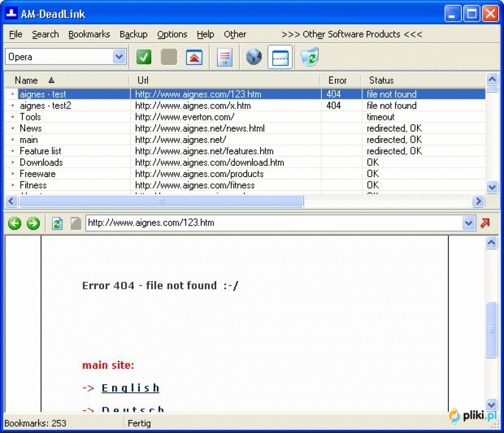504x433 pixels.
Task: Open the File menu
Action: pos(16,34)
